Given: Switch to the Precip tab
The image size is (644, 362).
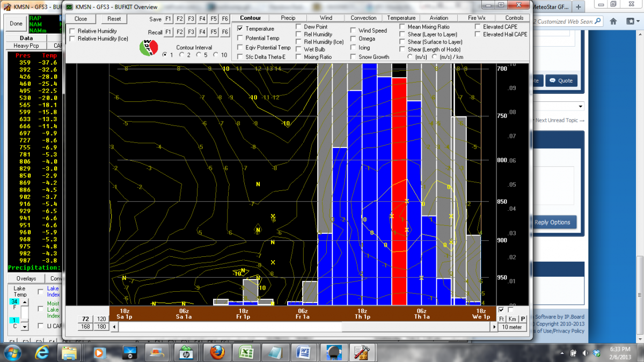Looking at the screenshot, I should pyautogui.click(x=288, y=18).
